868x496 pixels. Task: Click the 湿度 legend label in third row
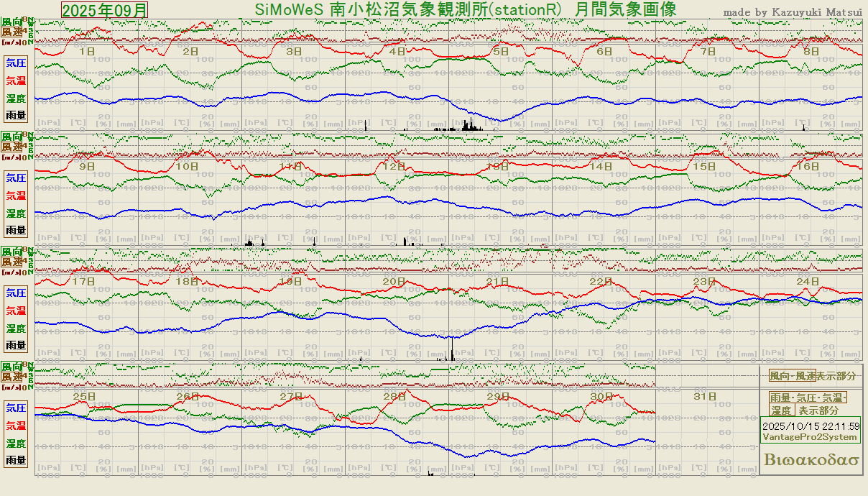click(16, 328)
